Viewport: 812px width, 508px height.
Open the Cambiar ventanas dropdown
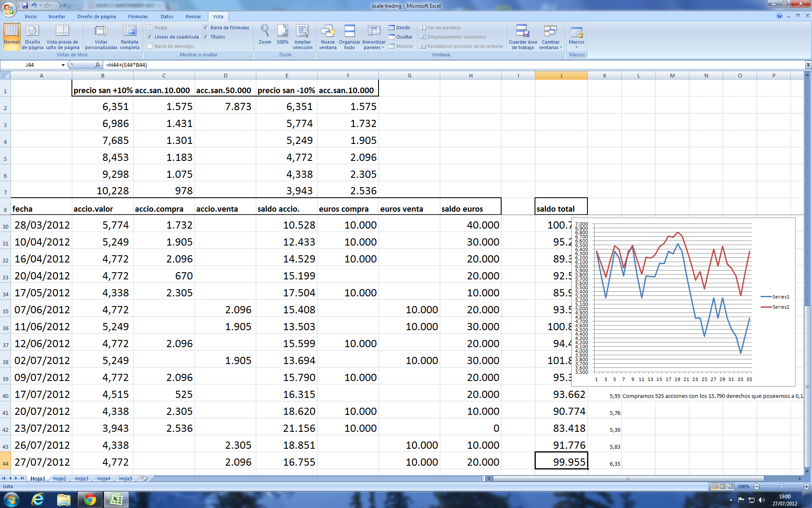[x=550, y=37]
